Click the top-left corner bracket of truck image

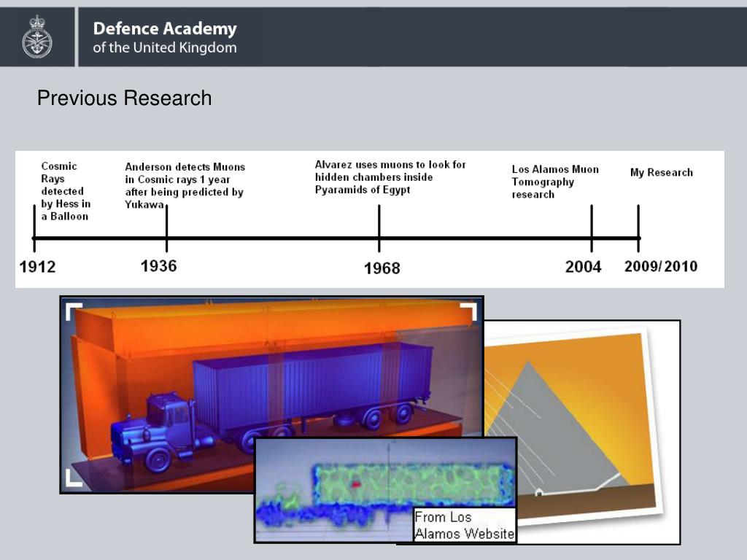coord(74,311)
